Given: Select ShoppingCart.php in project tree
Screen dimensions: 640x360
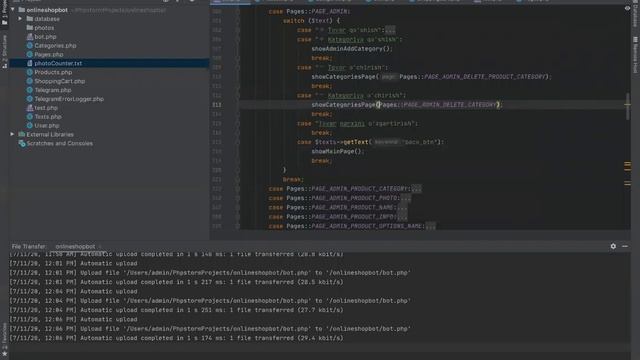Looking at the screenshot, I should pyautogui.click(x=60, y=81).
